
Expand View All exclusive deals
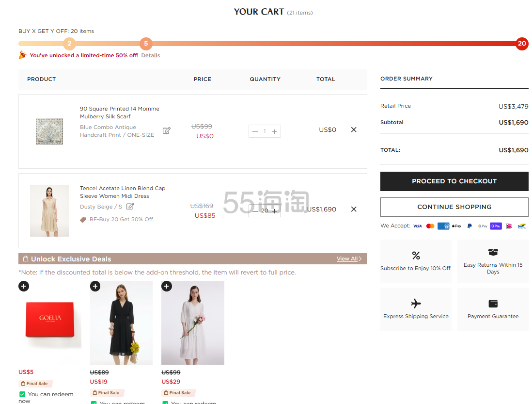click(349, 259)
